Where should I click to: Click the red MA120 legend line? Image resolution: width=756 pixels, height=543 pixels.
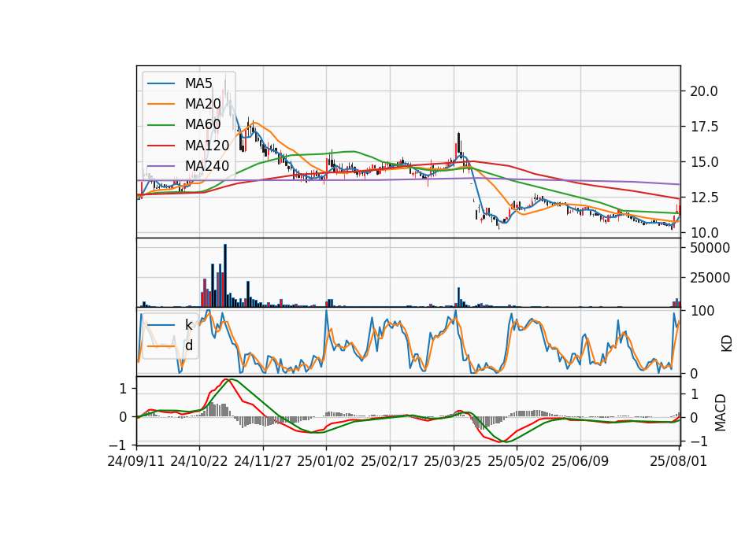coord(161,146)
